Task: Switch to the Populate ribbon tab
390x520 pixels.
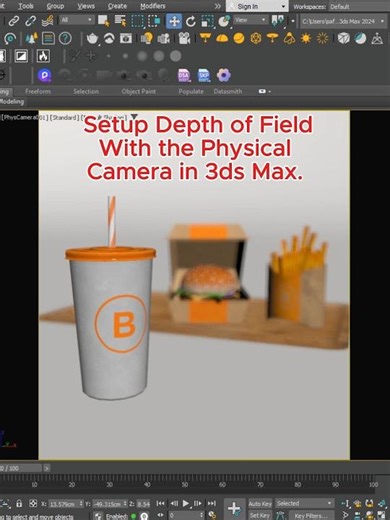Action: (191, 91)
